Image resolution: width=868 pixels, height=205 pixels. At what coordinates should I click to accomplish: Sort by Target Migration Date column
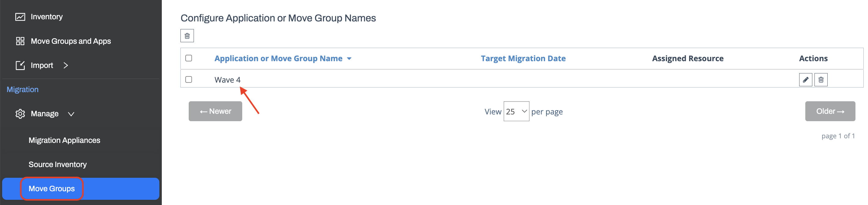(x=523, y=59)
